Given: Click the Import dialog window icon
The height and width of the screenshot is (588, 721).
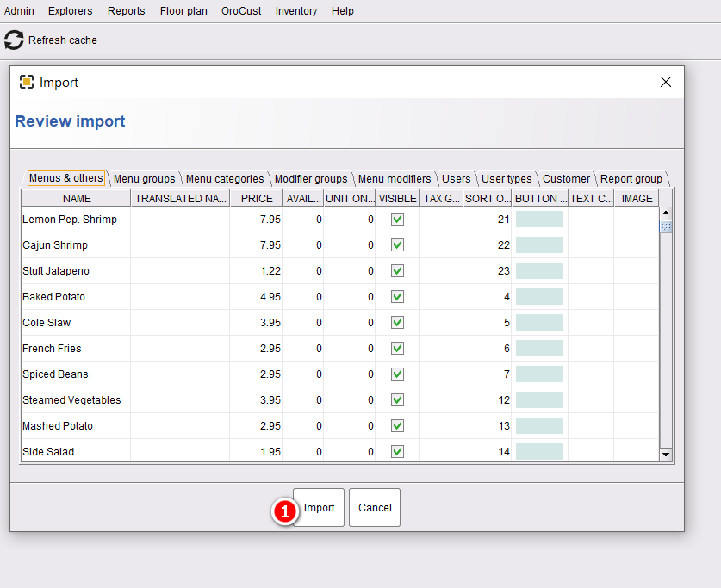Looking at the screenshot, I should coord(27,83).
